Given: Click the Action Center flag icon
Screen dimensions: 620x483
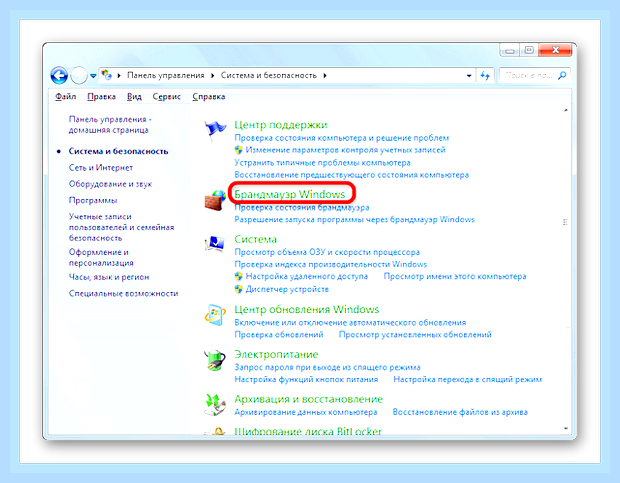Looking at the screenshot, I should click(x=215, y=130).
